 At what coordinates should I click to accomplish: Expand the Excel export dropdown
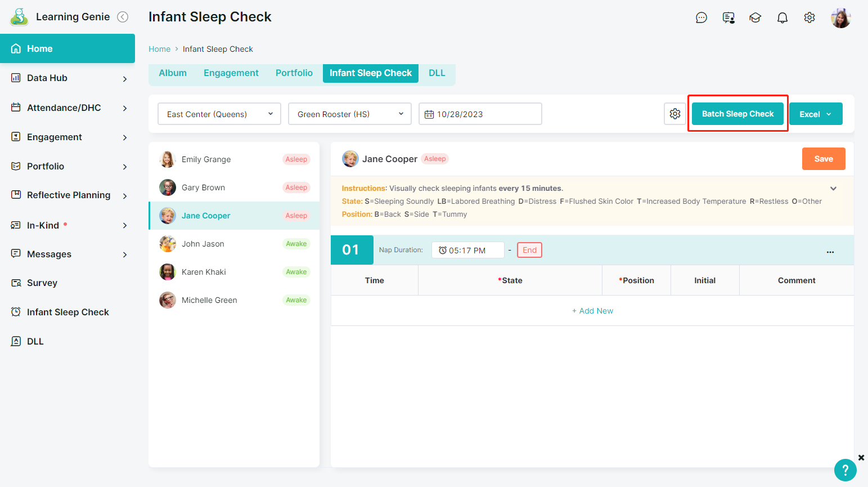[815, 114]
